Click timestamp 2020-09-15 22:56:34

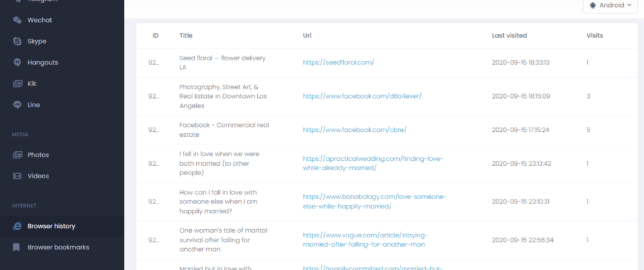click(x=523, y=240)
